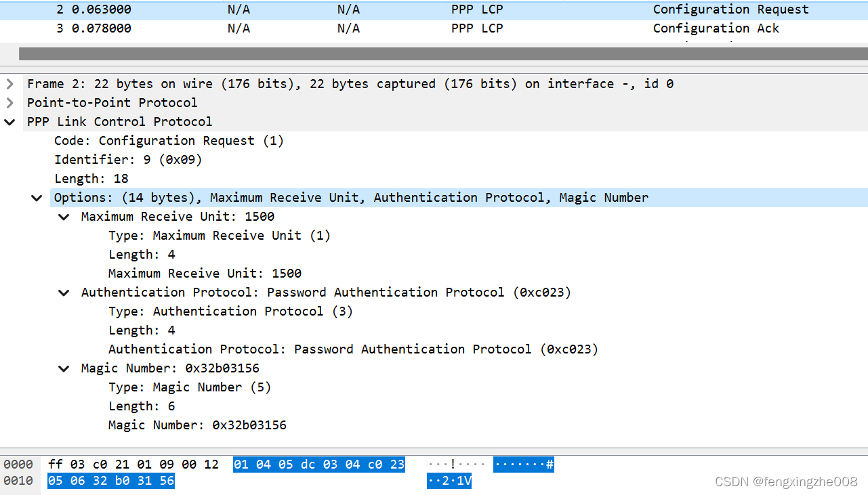Select Length: 4 under Maximum Receive Unit

(142, 255)
